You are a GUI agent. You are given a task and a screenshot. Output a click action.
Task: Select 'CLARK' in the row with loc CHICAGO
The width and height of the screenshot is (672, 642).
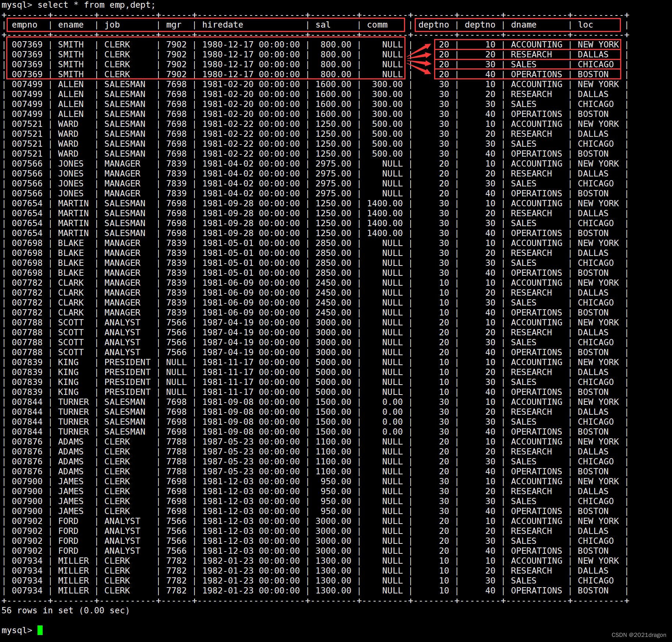point(71,303)
